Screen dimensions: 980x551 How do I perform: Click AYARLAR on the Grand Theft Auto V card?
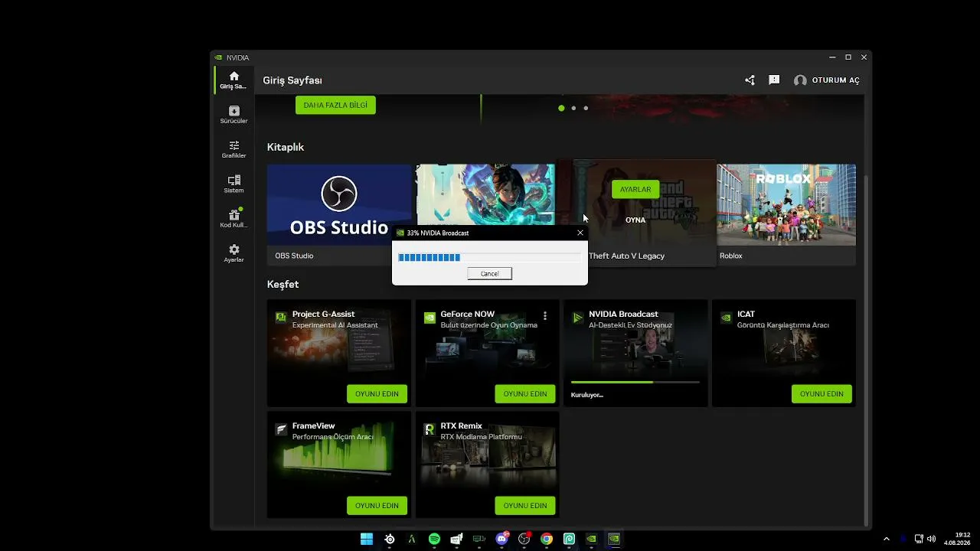635,189
